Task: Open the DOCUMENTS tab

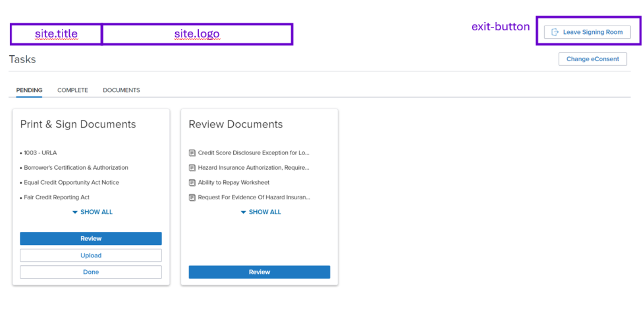Action: click(x=121, y=90)
